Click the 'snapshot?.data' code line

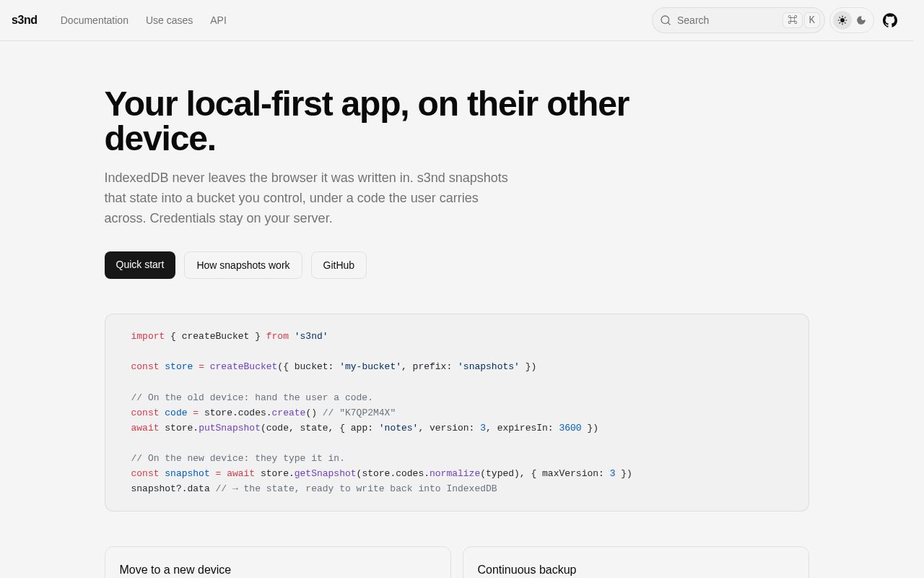click(314, 489)
